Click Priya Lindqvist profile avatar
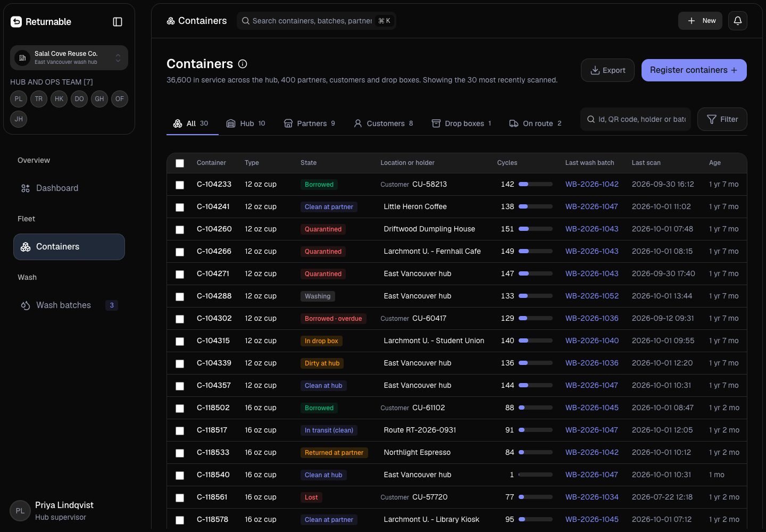Image resolution: width=766 pixels, height=532 pixels. pos(20,511)
